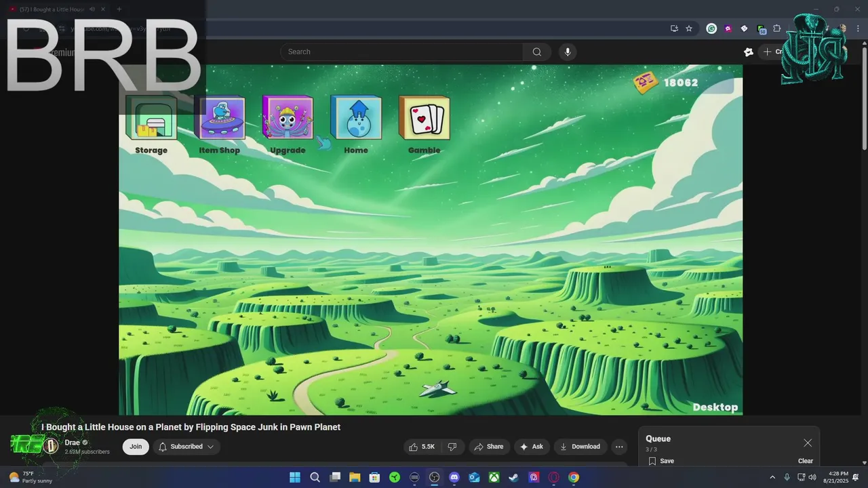Open Microsoft Store from the taskbar

coord(374,477)
